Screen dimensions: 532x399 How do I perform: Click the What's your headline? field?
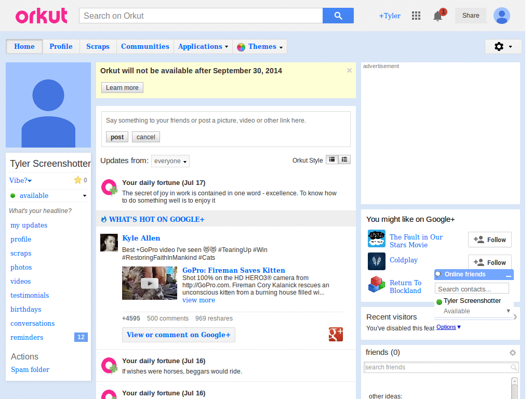[x=41, y=211]
